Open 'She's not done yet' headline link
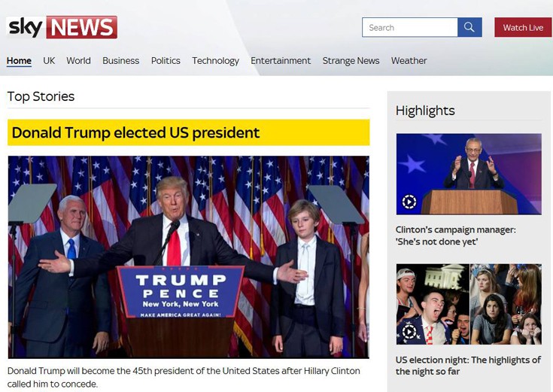This screenshot has height=392, width=553. pyautogui.click(x=456, y=236)
